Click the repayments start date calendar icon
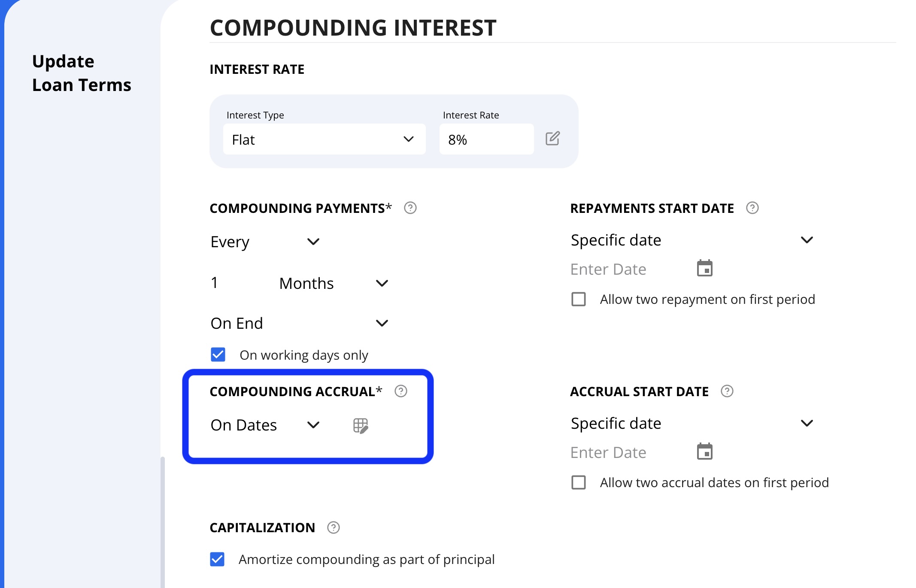Screen dimensions: 916x588 [704, 268]
